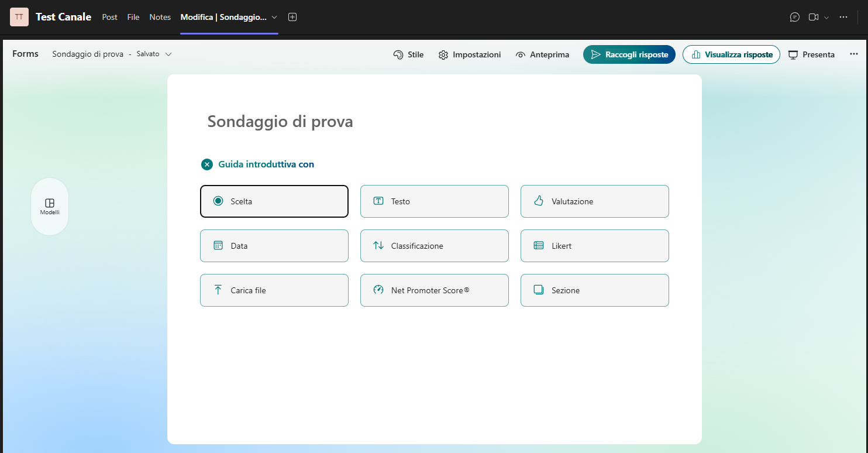Image resolution: width=868 pixels, height=453 pixels.
Task: Click the Sondaggio di prova form name
Action: [88, 54]
